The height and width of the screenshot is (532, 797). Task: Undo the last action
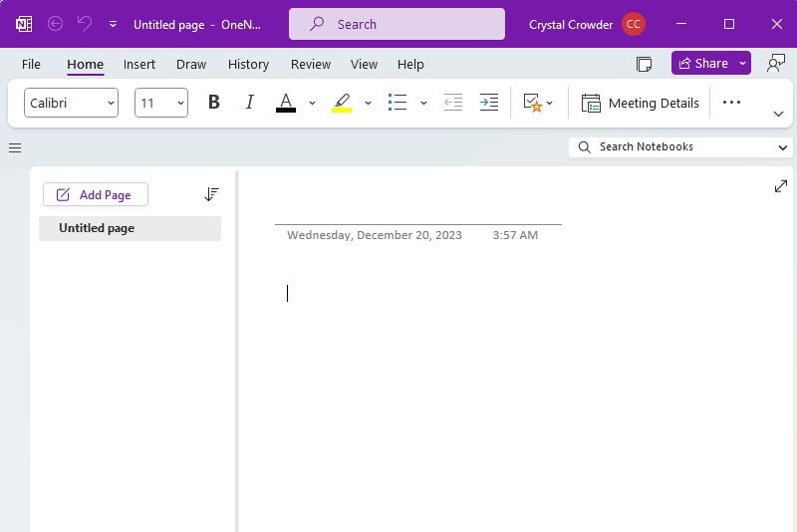tap(85, 23)
